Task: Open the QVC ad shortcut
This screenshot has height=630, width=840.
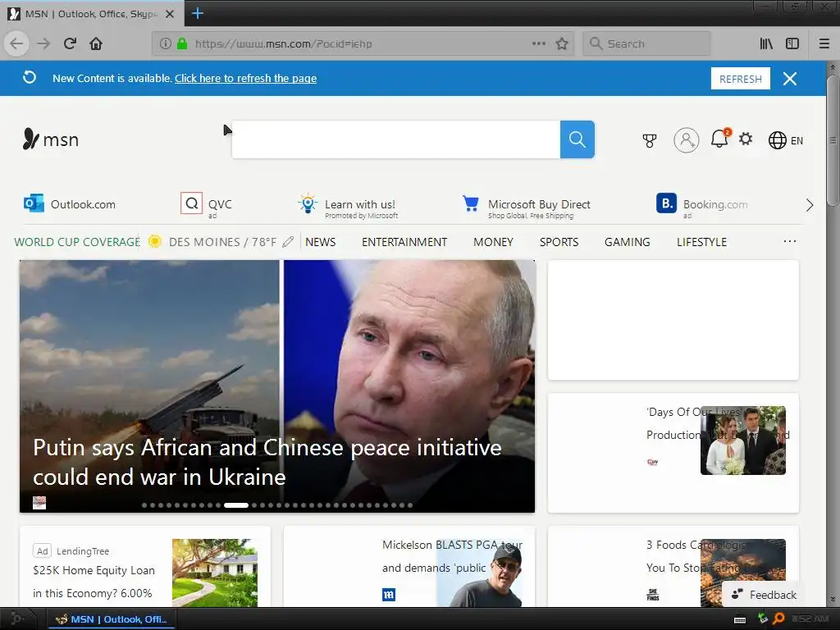Action: click(206, 206)
